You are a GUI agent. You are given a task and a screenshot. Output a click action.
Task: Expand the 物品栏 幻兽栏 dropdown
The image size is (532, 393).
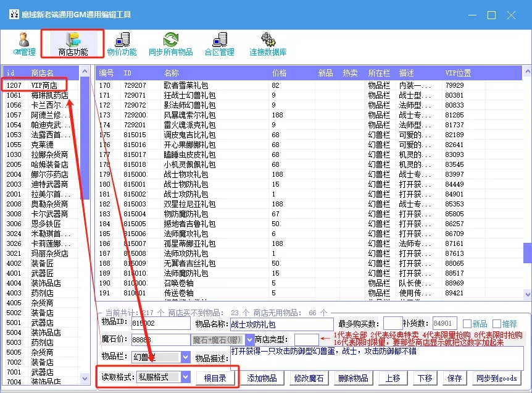[185, 357]
